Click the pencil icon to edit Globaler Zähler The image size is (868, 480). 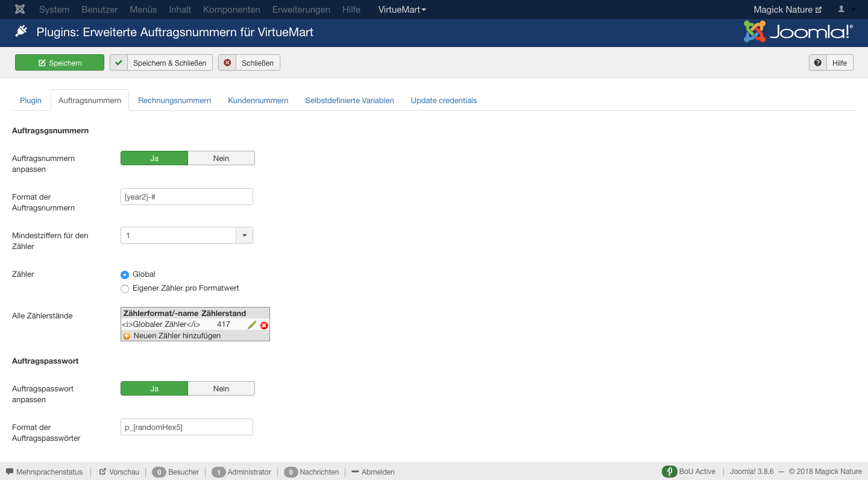pyautogui.click(x=252, y=325)
